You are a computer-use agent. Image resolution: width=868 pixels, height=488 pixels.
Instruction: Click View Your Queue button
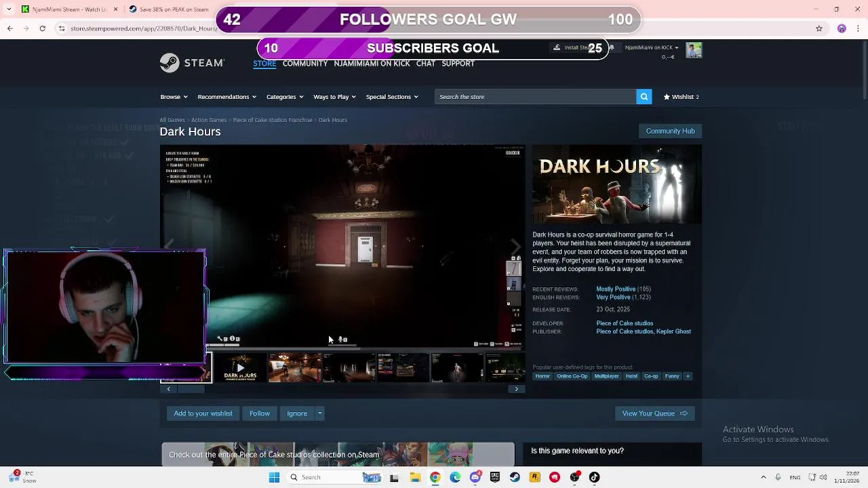coord(654,413)
